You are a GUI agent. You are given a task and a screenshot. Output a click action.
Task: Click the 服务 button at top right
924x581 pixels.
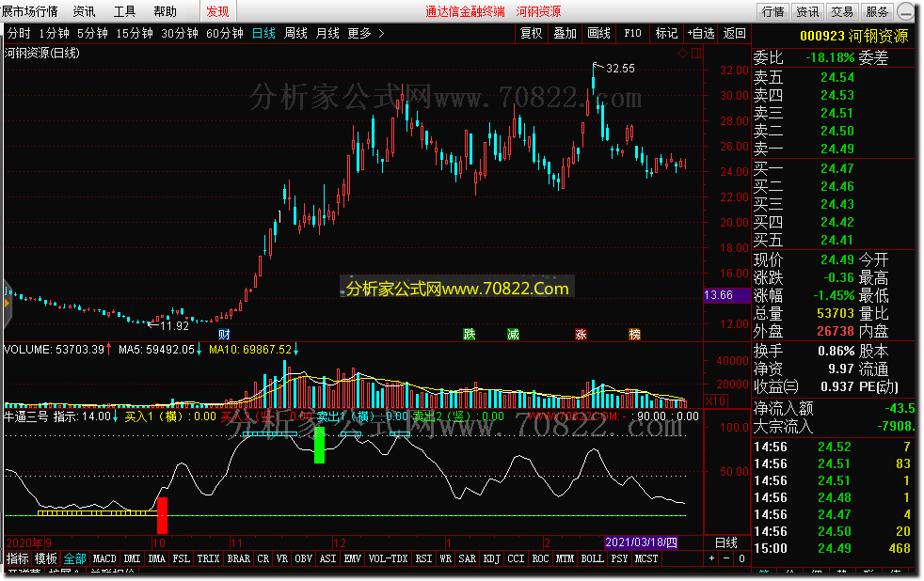[x=877, y=11]
